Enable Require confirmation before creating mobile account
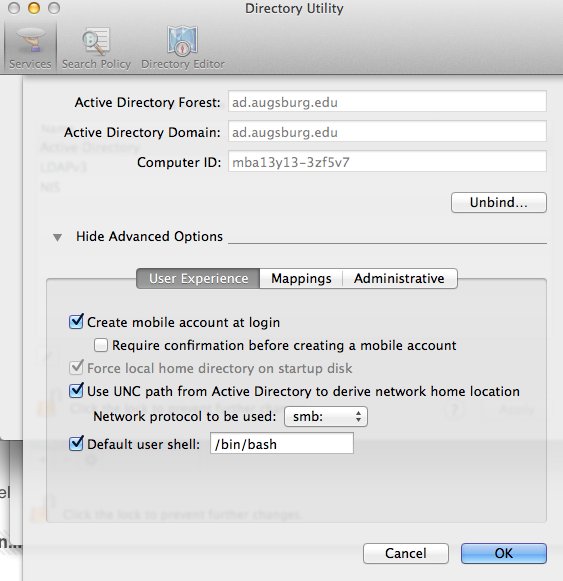The image size is (563, 581). pos(100,345)
